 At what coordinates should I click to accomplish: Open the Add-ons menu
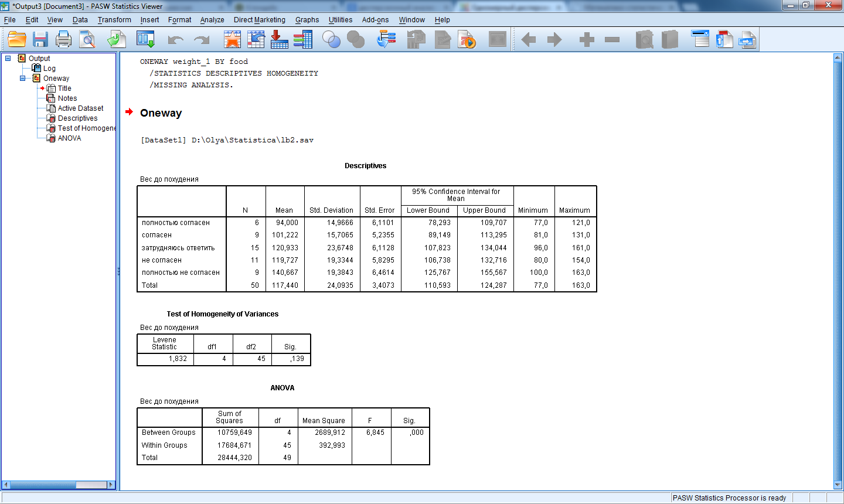coord(376,20)
